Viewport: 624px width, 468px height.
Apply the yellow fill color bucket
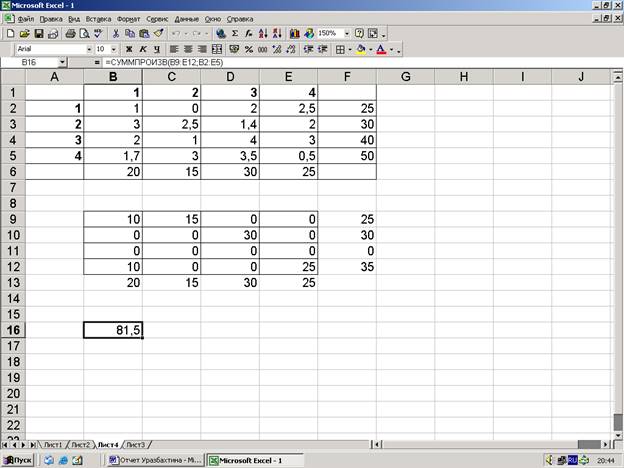click(361, 49)
